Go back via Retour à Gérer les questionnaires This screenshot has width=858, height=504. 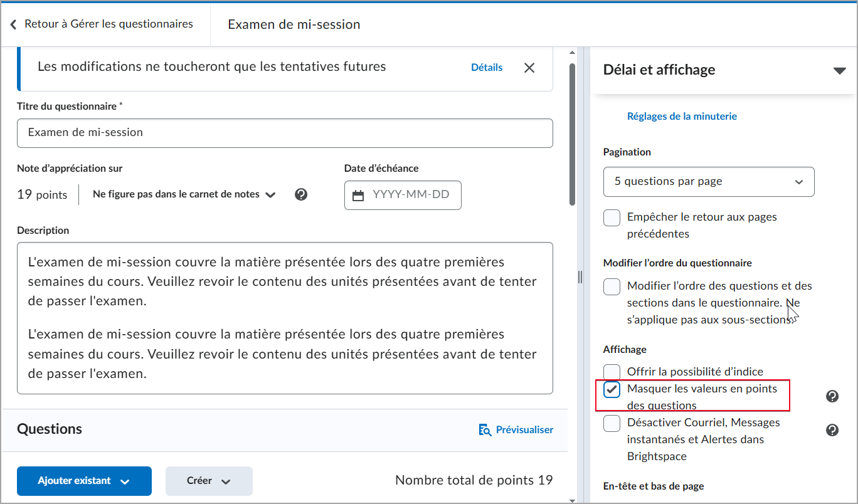[109, 24]
